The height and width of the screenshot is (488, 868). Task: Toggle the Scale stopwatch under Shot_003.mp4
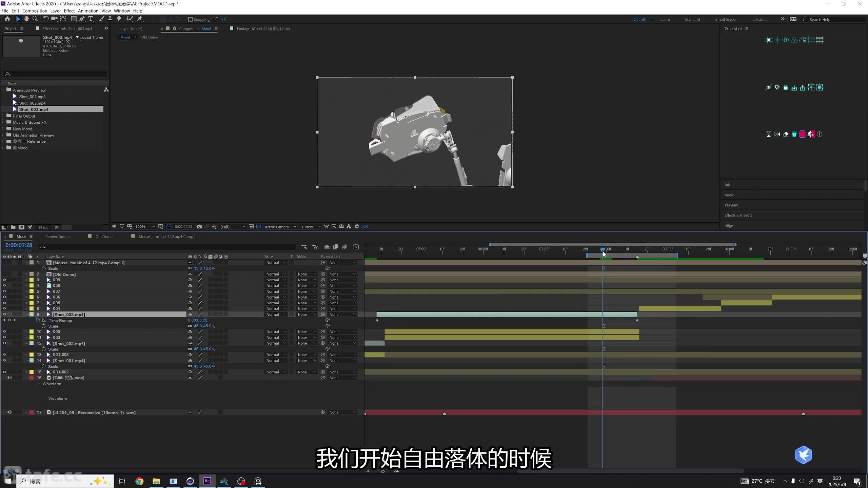click(x=44, y=326)
